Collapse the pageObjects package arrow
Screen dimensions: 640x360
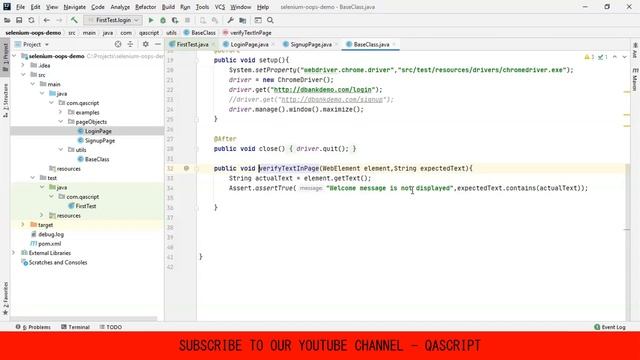[x=60, y=122]
